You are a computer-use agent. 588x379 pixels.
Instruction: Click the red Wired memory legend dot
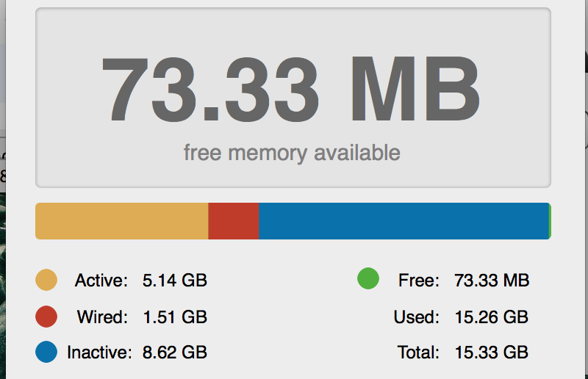coord(46,317)
